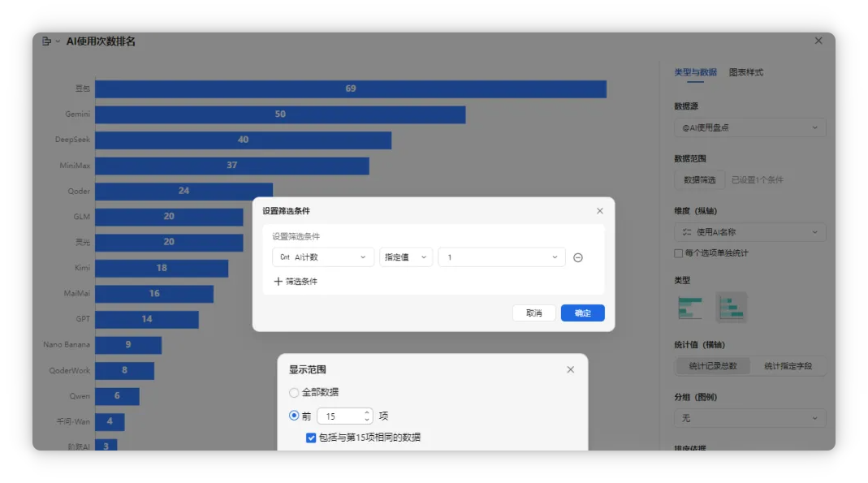This screenshot has height=483, width=868.
Task: Open 数据筛选 settings
Action: [x=699, y=180]
